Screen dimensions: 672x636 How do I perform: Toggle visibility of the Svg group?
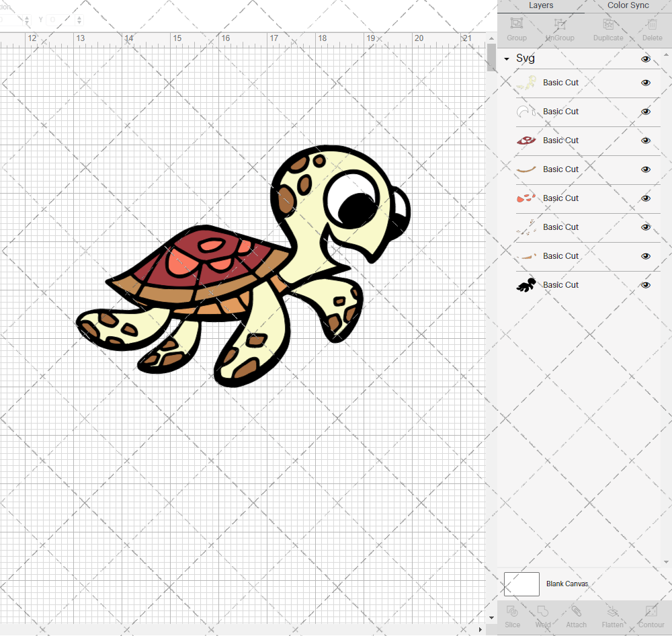tap(645, 59)
